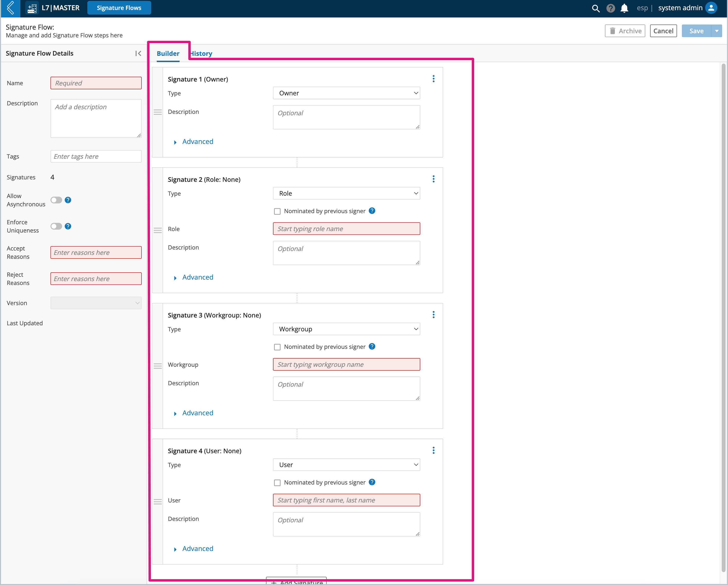Open the search magnifier in the header
The height and width of the screenshot is (585, 728).
pyautogui.click(x=596, y=8)
